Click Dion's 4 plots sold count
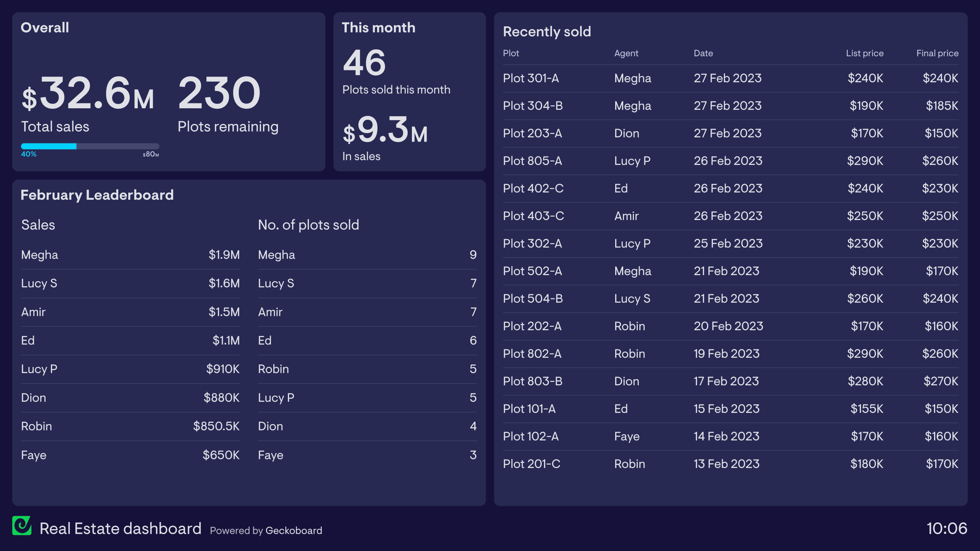The width and height of the screenshot is (980, 551). [x=473, y=427]
